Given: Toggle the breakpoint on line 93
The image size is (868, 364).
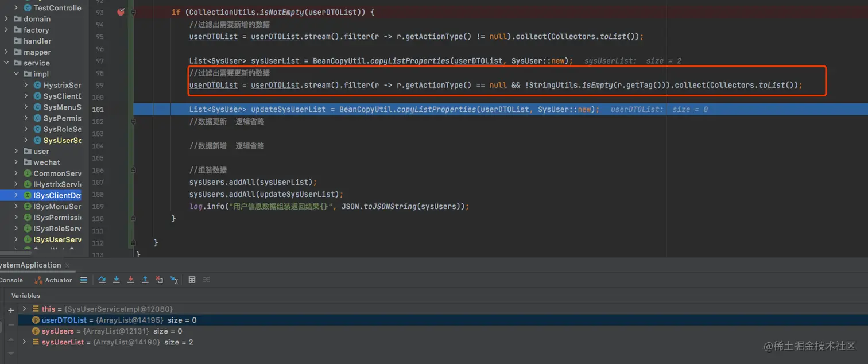Looking at the screenshot, I should 121,12.
